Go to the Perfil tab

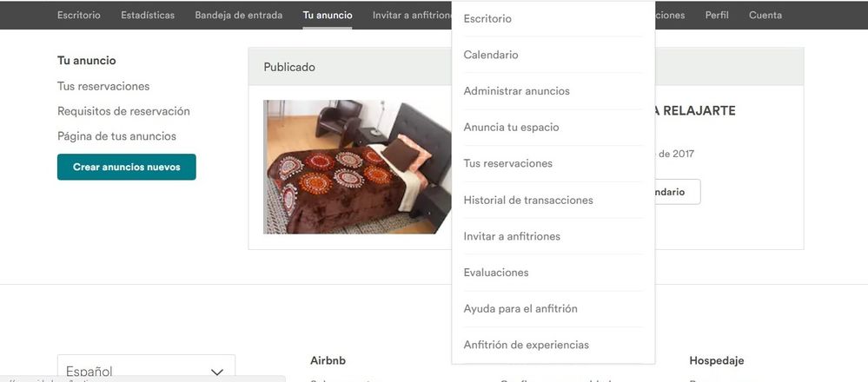(717, 16)
